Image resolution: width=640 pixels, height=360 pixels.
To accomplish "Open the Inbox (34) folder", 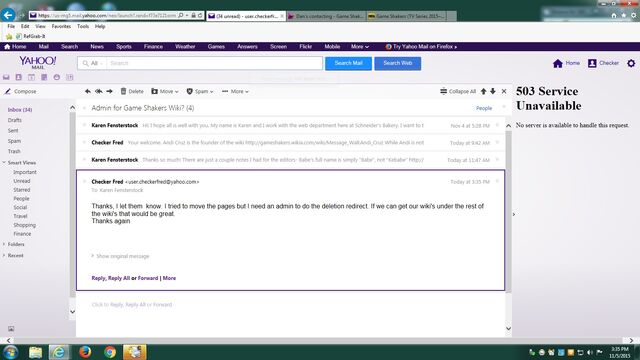I will [x=20, y=110].
